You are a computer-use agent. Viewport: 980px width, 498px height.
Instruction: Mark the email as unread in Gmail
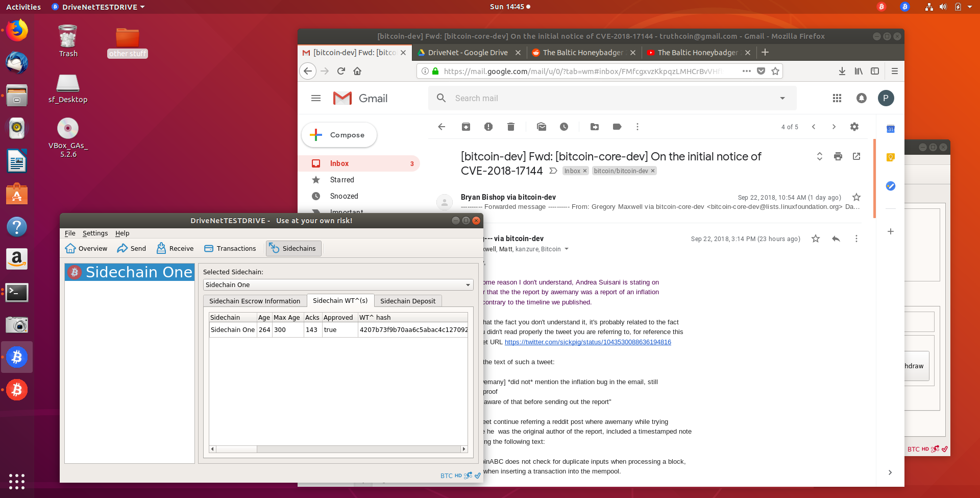coord(542,127)
